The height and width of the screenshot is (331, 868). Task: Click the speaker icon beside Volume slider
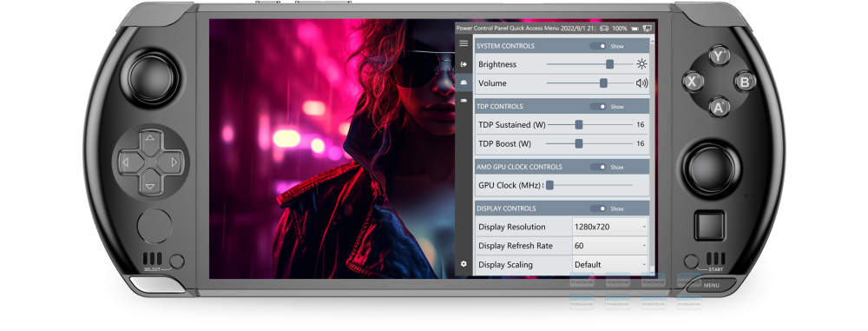(641, 83)
